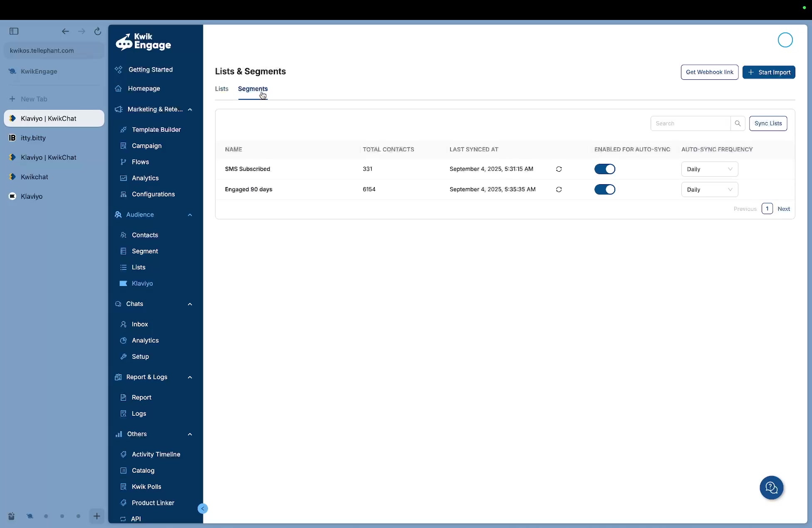Open Activity Timeline under Others
This screenshot has height=528, width=812.
(156, 454)
